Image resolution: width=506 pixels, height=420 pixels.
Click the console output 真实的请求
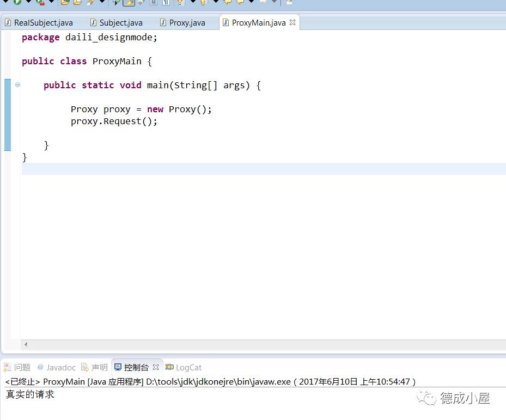[30, 394]
